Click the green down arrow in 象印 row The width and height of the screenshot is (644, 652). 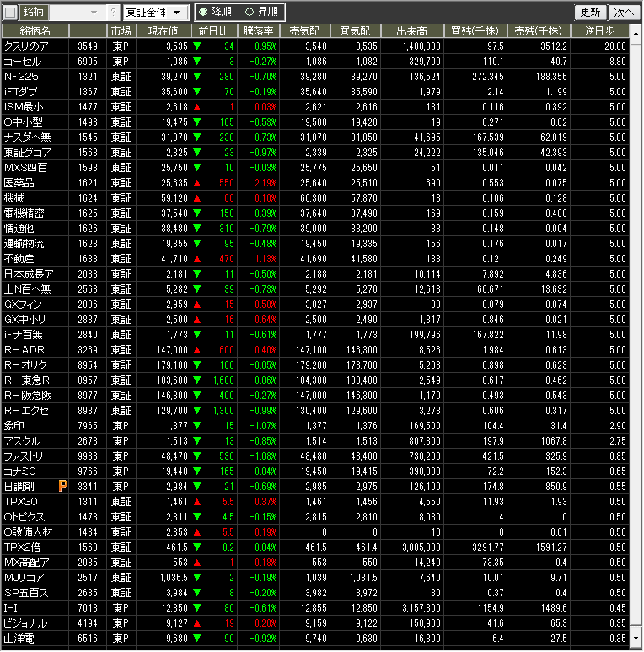tap(197, 426)
